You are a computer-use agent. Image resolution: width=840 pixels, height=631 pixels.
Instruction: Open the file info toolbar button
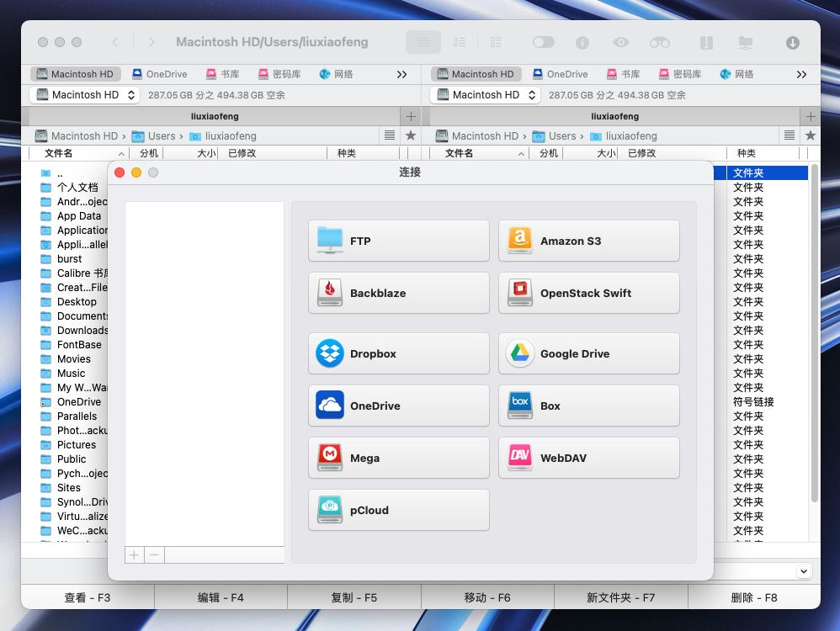pyautogui.click(x=582, y=42)
